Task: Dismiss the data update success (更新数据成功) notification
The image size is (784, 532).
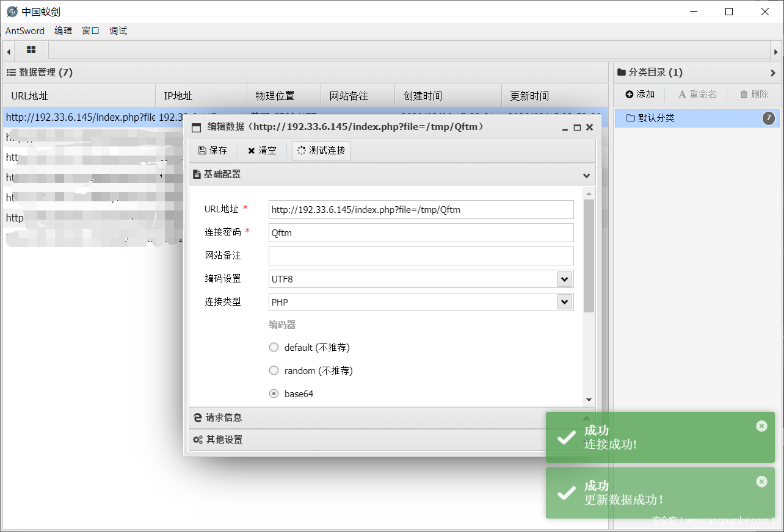Action: (761, 481)
